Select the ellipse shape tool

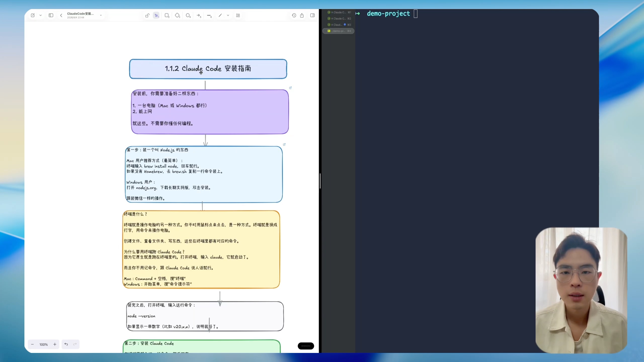pos(188,15)
